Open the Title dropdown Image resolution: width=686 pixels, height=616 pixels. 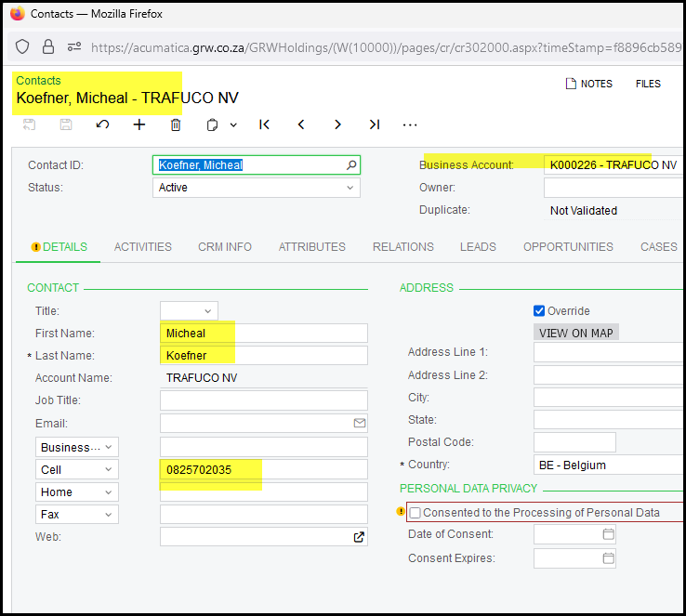click(208, 311)
